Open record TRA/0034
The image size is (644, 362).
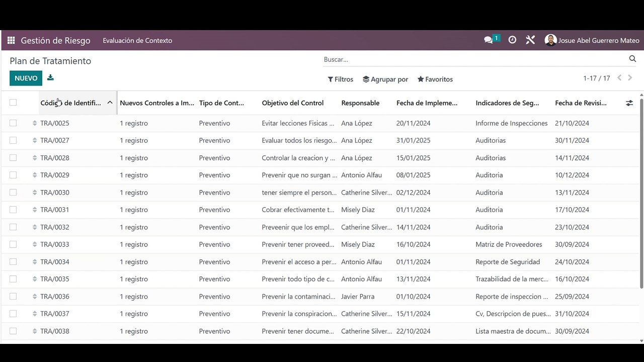coord(55,262)
